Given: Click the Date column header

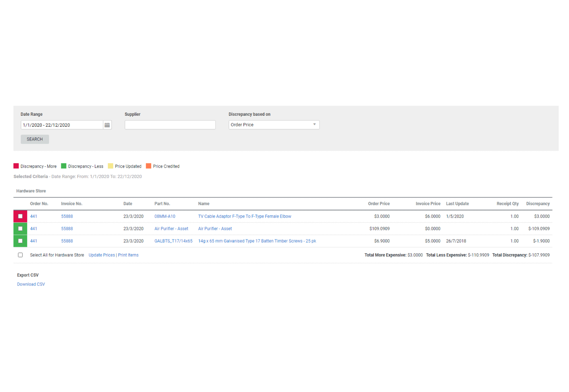Looking at the screenshot, I should 128,204.
